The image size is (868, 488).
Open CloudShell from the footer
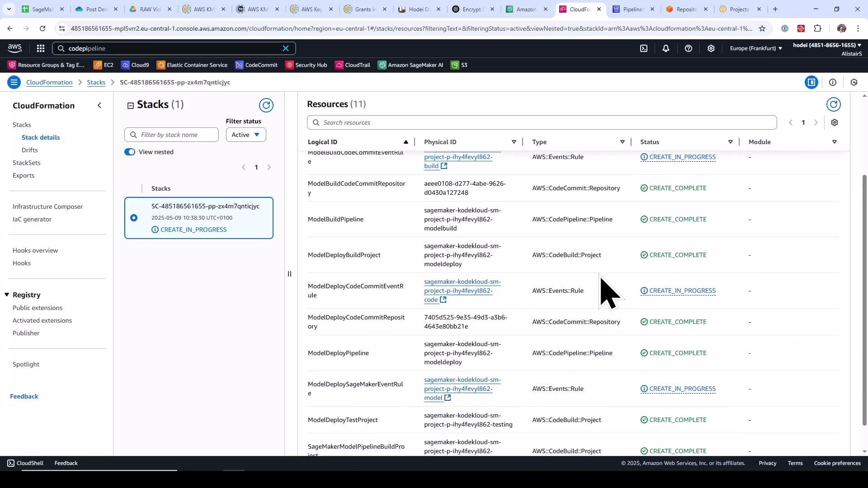tap(25, 463)
